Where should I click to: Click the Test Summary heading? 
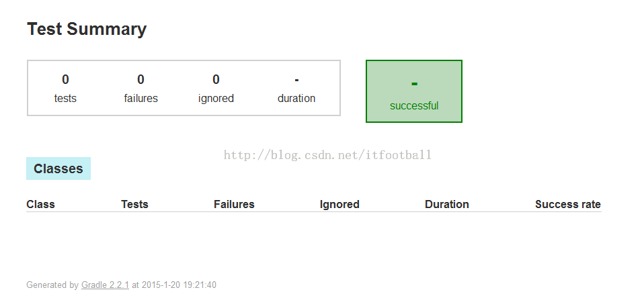click(x=87, y=29)
